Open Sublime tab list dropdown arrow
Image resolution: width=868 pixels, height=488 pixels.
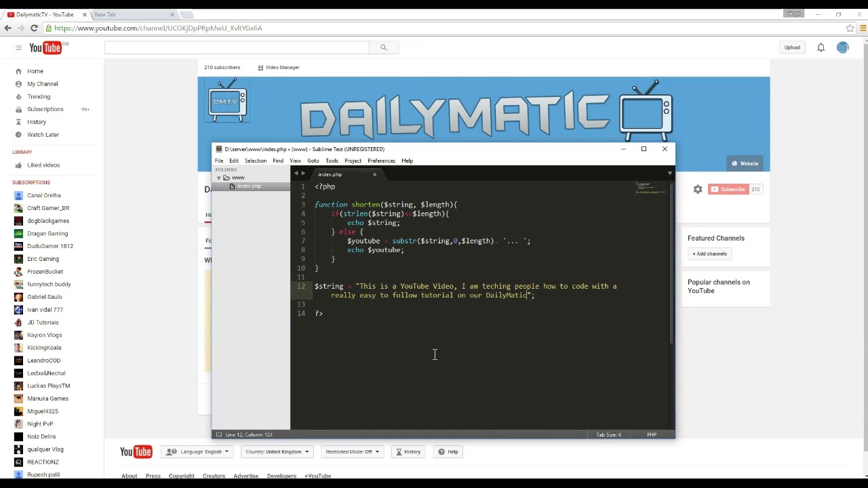[x=669, y=174]
